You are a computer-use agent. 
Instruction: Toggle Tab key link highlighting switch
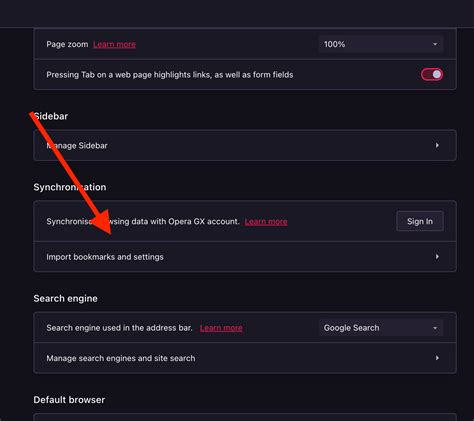point(432,74)
